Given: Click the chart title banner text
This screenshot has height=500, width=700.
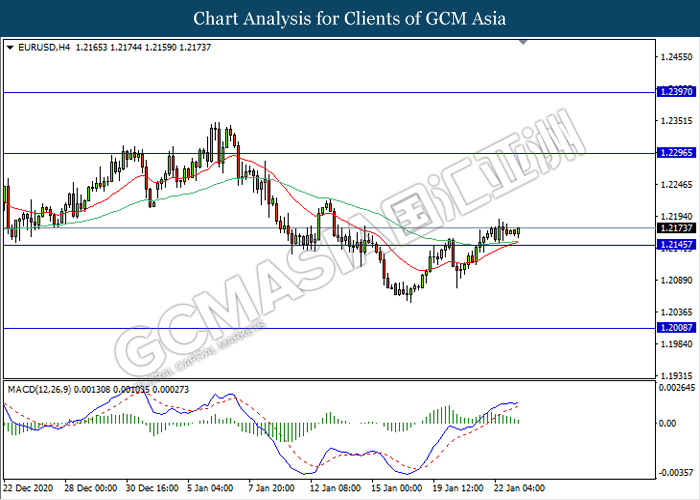Looking at the screenshot, I should pyautogui.click(x=349, y=18).
